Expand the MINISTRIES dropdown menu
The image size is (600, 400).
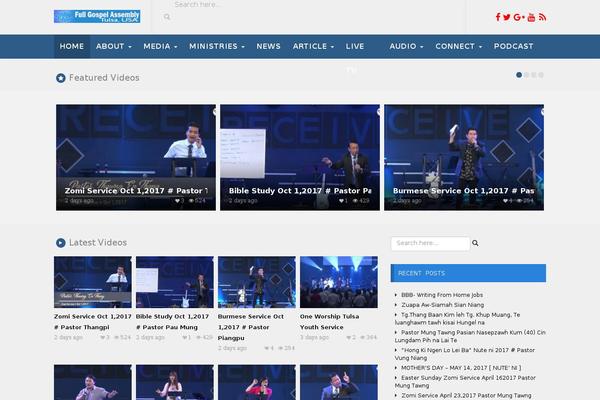pos(217,46)
